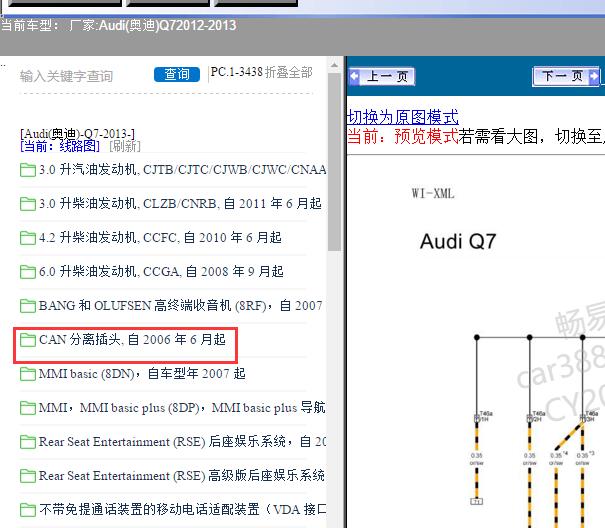The image size is (605, 528).
Task: Open folder icon for 3.0 升汽油发动机 CJTB
Action: [28, 169]
